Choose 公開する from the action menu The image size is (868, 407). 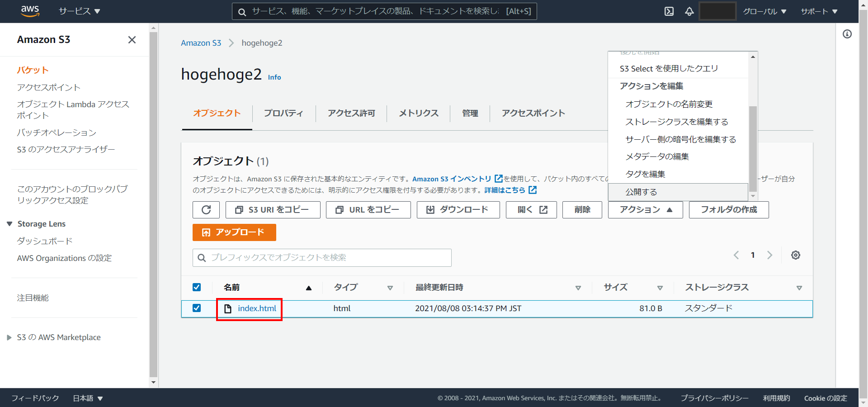tap(678, 192)
